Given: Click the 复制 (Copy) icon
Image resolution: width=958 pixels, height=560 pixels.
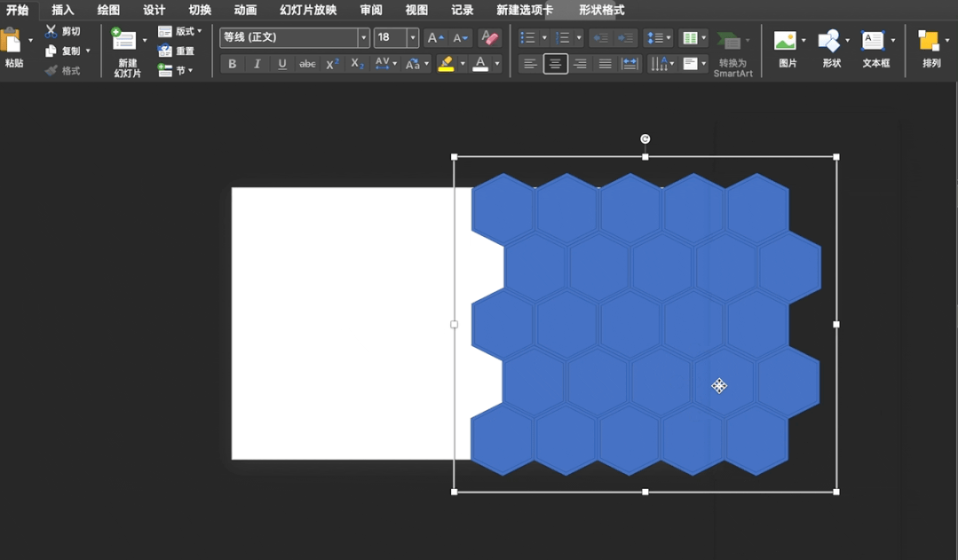Looking at the screenshot, I should (51, 51).
